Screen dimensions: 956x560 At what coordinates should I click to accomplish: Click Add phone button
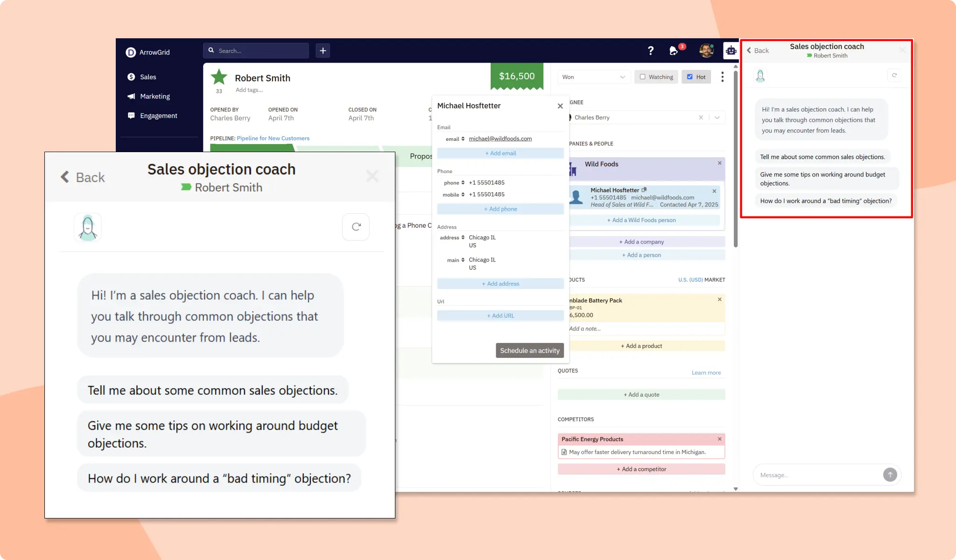point(500,209)
